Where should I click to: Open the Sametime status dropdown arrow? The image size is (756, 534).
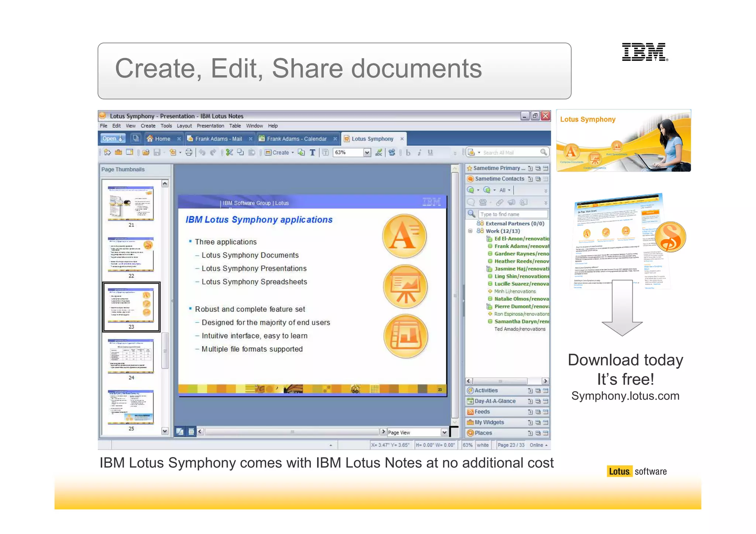[478, 190]
